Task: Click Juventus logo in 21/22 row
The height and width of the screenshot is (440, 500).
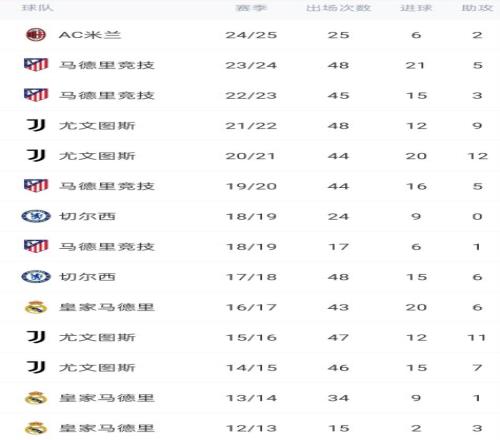Action: coord(36,125)
